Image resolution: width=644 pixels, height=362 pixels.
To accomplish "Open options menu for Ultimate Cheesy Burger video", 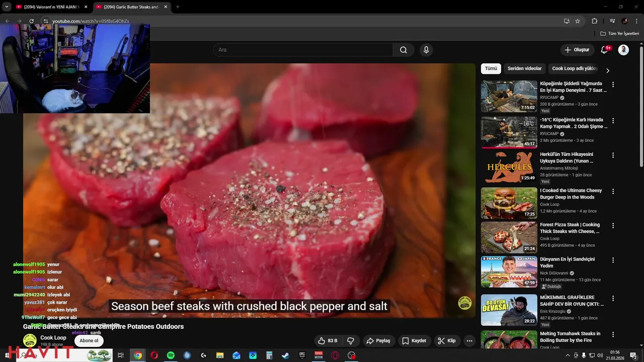I will point(613,192).
